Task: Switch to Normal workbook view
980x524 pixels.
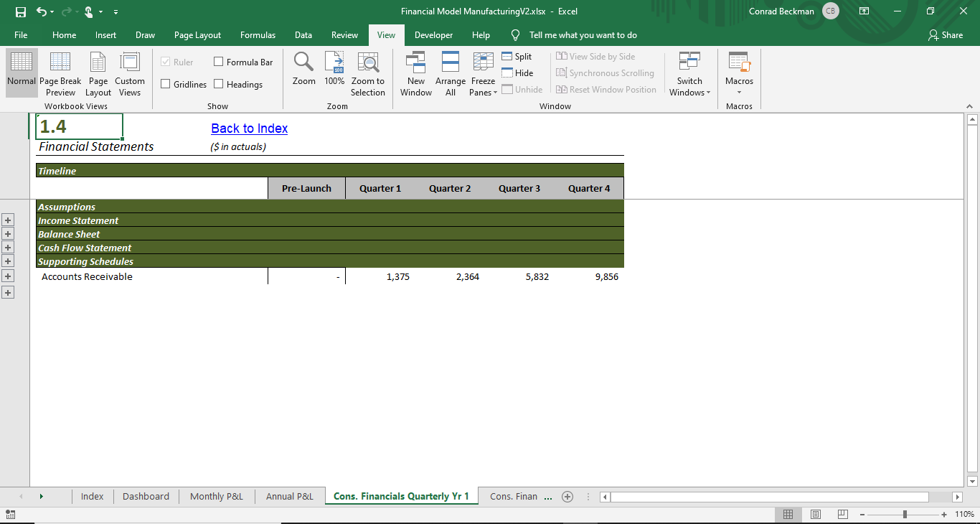Action: (22, 73)
